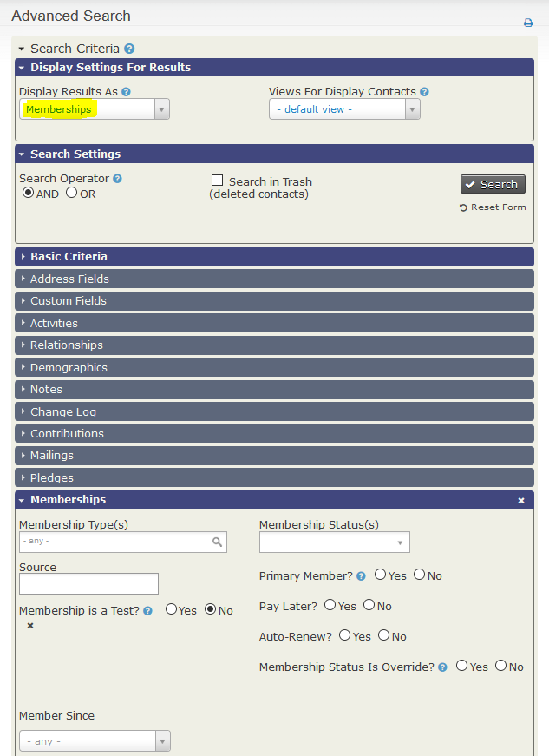Open the Search Operator help icon

(x=117, y=179)
